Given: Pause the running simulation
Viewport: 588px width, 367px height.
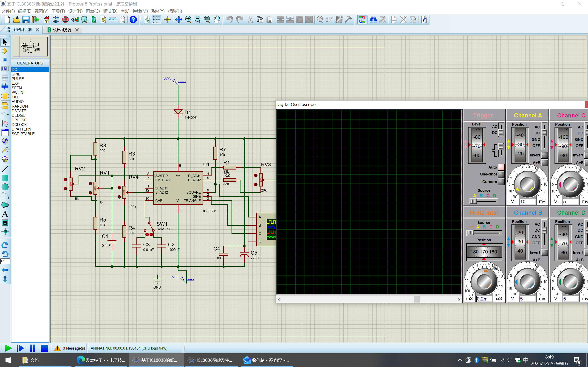Looking at the screenshot, I should (x=32, y=348).
